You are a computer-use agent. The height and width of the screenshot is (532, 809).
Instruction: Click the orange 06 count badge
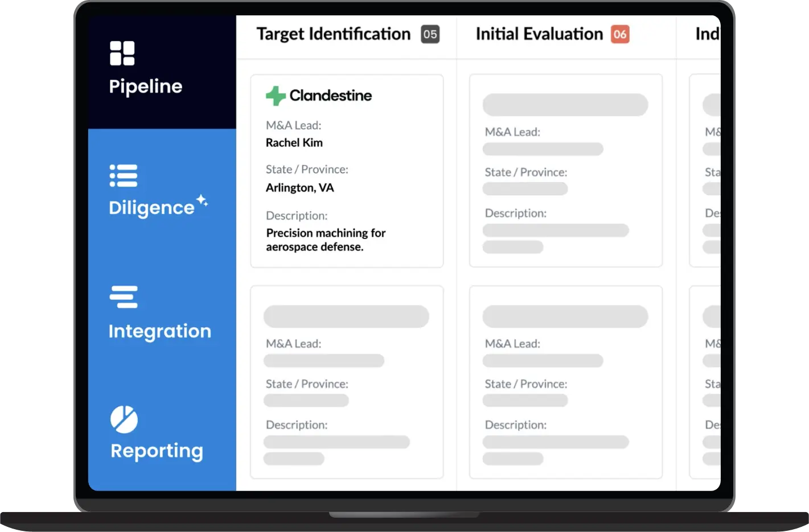[x=620, y=34]
